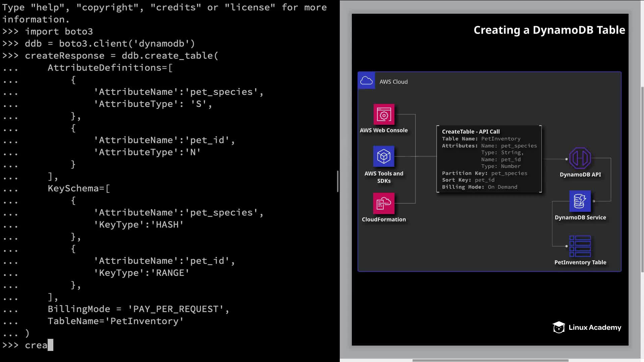This screenshot has width=644, height=362.
Task: Click the DynamoDB Service icon
Action: 580,201
